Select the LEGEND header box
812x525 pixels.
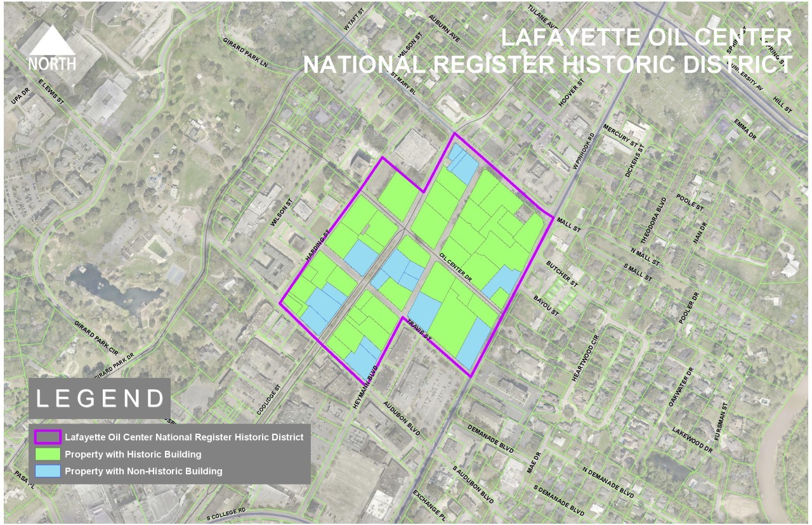point(100,399)
